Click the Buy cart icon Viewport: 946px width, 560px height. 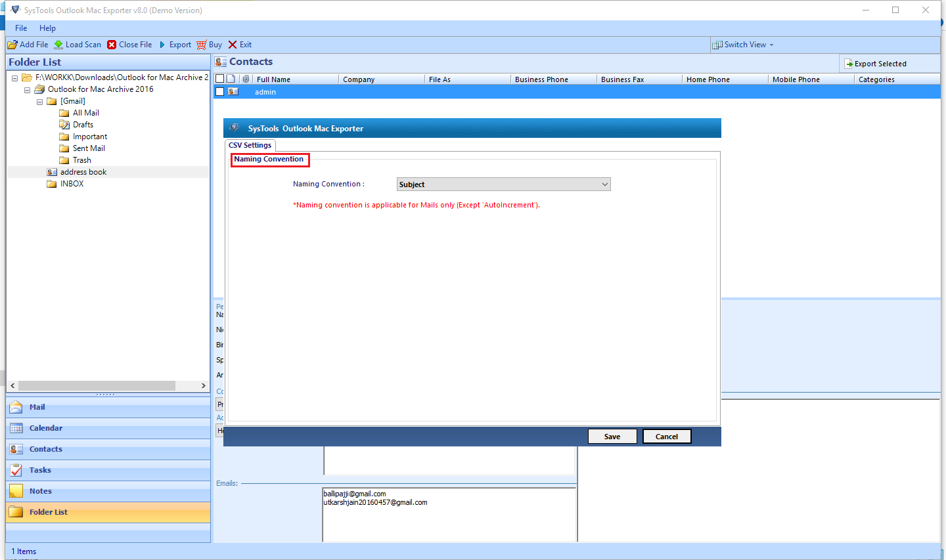202,45
